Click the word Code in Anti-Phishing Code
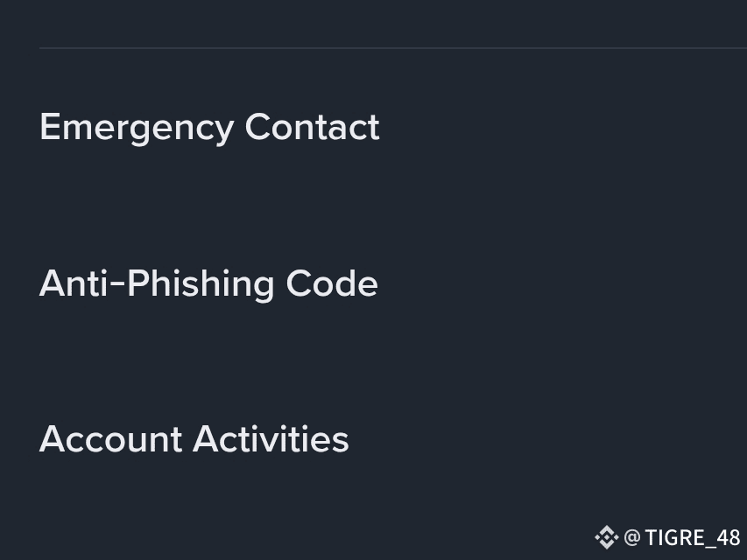This screenshot has height=560, width=747. point(338,283)
